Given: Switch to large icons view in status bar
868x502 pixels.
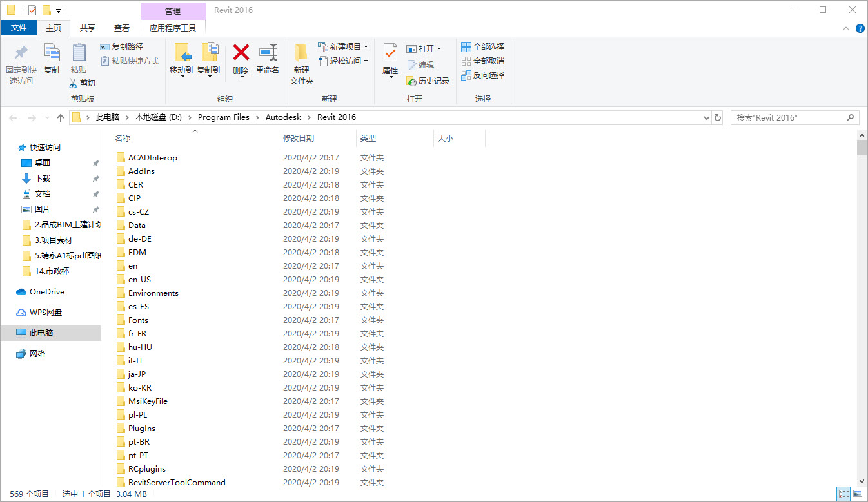Looking at the screenshot, I should coord(857,494).
